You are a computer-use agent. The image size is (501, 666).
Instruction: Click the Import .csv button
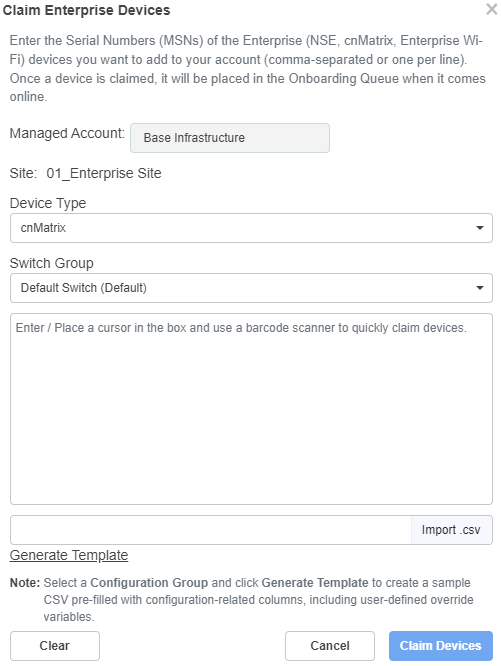[451, 530]
